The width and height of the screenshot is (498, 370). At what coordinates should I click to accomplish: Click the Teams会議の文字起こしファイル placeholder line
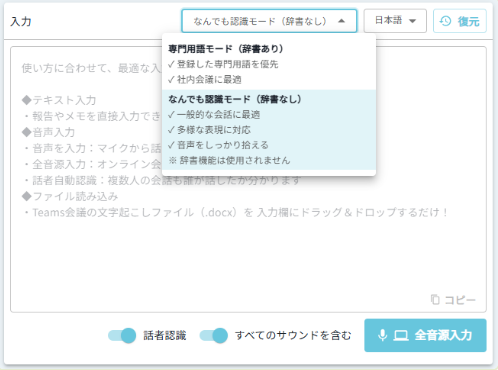pyautogui.click(x=235, y=212)
